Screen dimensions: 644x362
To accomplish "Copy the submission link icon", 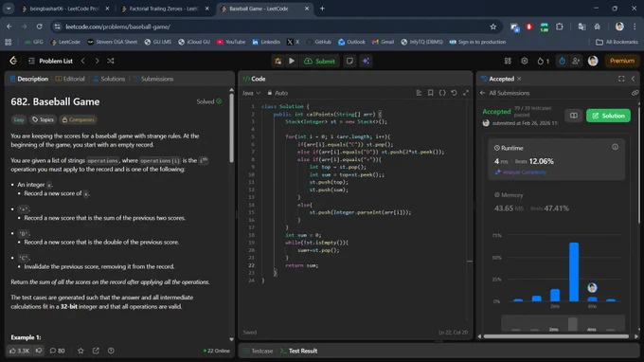I will pos(635,93).
